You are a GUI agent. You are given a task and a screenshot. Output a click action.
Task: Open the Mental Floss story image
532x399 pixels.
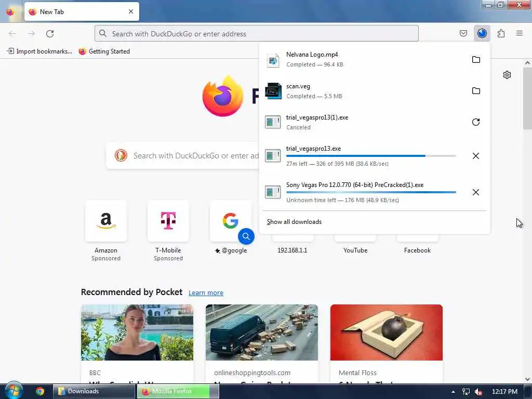(x=387, y=332)
